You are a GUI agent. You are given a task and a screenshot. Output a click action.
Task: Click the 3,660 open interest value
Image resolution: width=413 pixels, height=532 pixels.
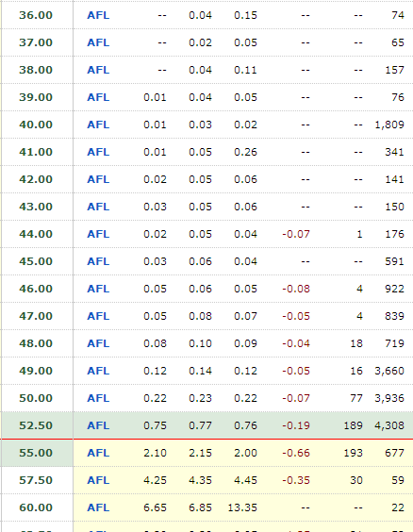(389, 372)
